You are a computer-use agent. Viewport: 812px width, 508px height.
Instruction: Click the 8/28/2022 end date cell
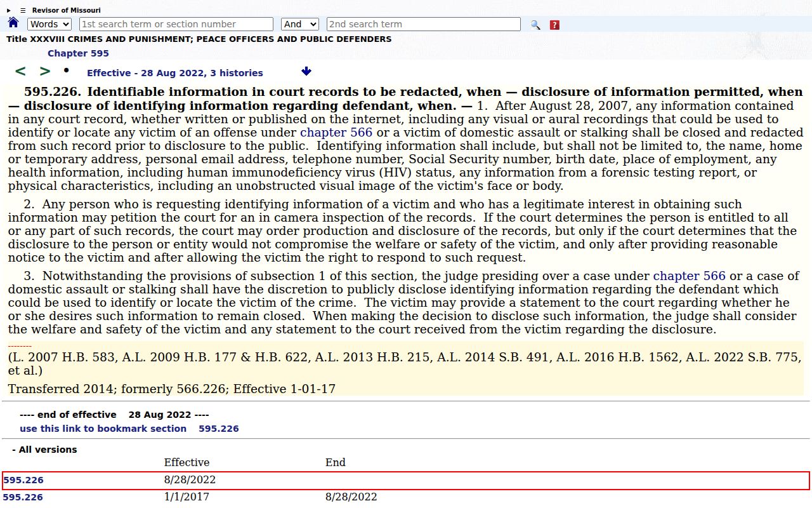351,497
